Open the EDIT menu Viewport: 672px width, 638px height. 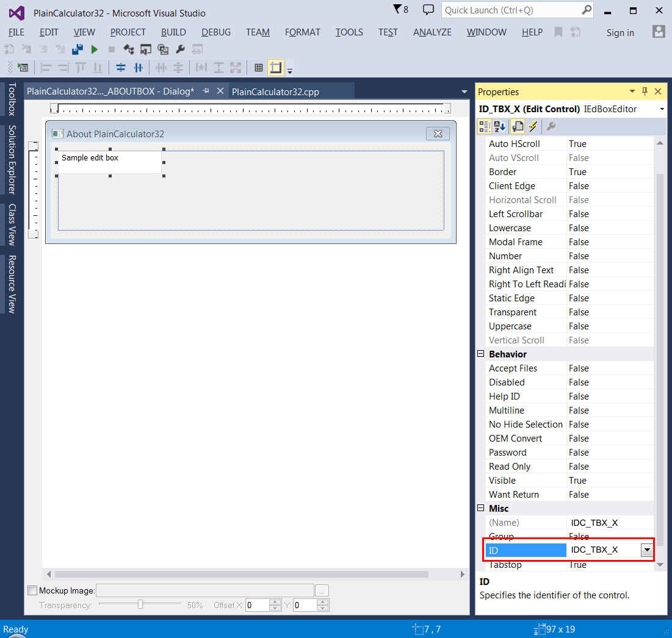tap(49, 32)
